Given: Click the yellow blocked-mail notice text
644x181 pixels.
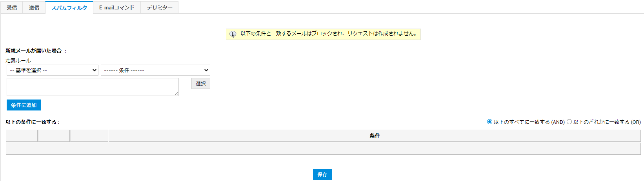Looking at the screenshot, I should [328, 34].
